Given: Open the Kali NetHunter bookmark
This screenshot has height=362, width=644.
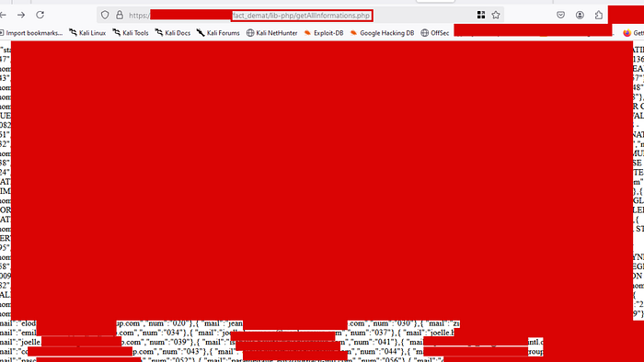Looking at the screenshot, I should coord(272,33).
